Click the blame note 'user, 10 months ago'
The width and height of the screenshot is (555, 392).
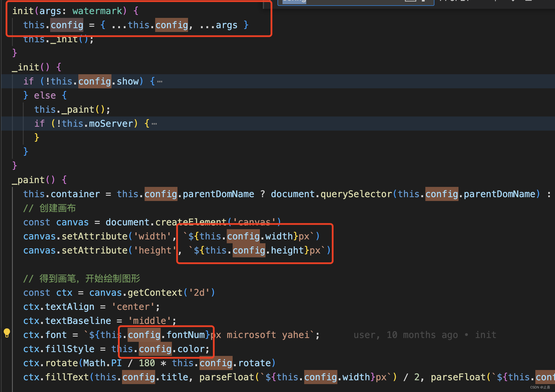pos(406,335)
